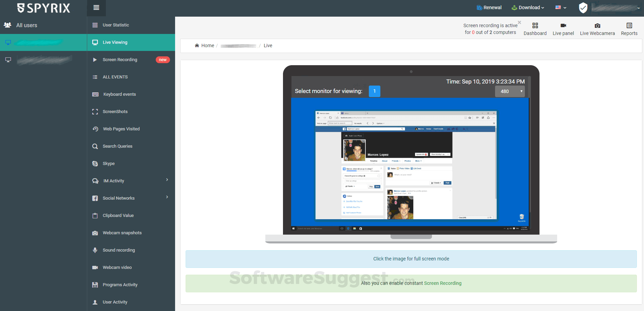644x311 pixels.
Task: Open Live panel camera icon
Action: pyautogui.click(x=563, y=26)
